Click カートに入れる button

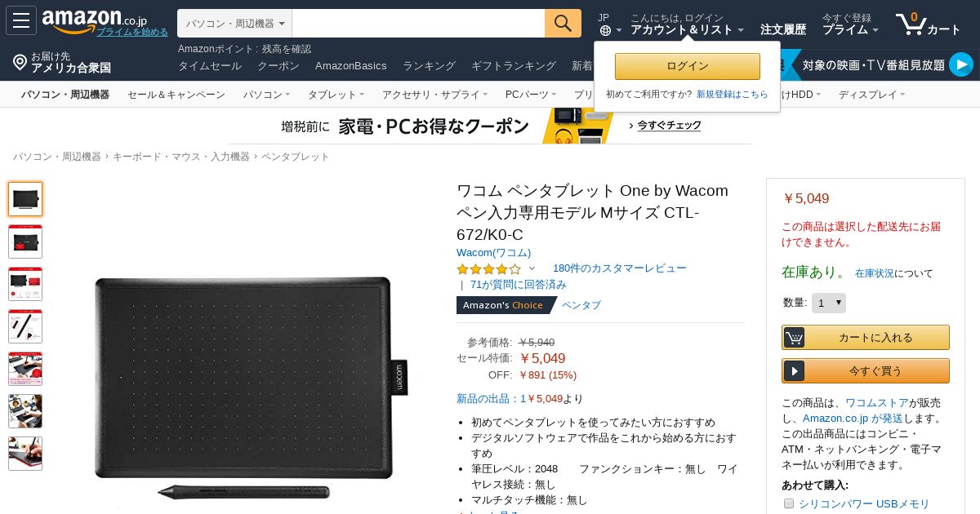click(x=866, y=337)
